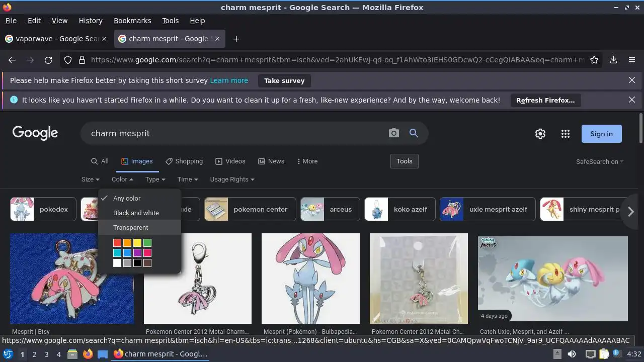Dismiss the Firefox survey notification bar
The image size is (644, 362).
click(632, 80)
